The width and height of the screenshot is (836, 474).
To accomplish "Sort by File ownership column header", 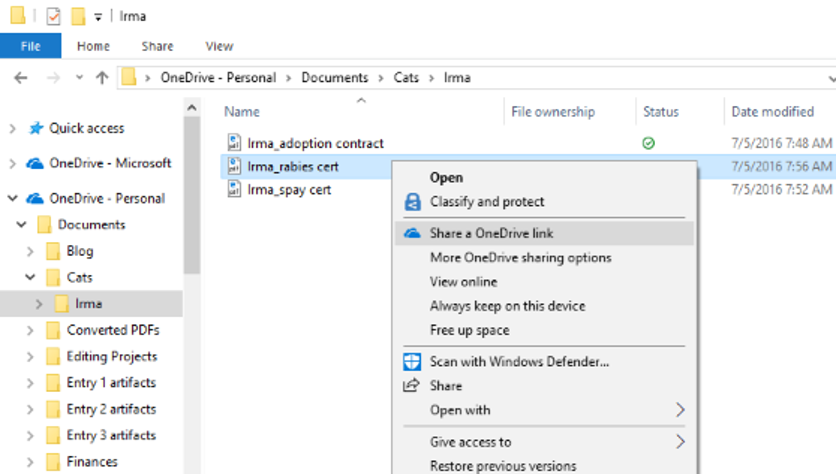I will (553, 112).
